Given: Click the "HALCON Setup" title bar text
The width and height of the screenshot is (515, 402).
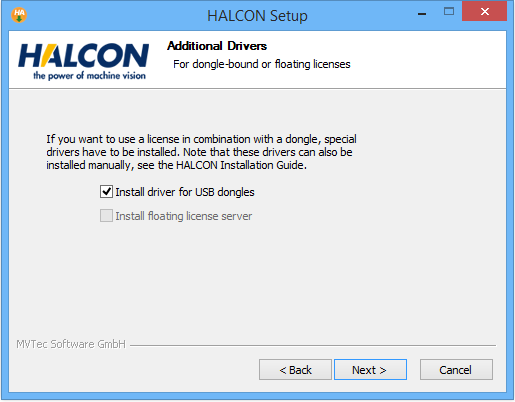Looking at the screenshot, I should tap(257, 16).
